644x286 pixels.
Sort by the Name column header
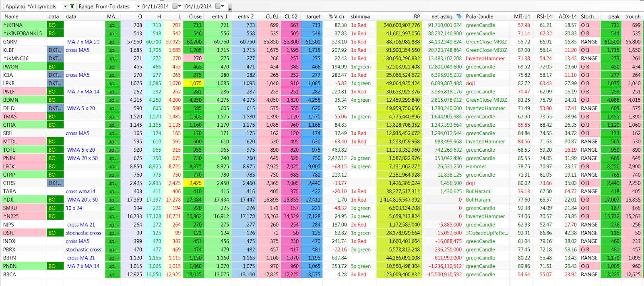coord(23,16)
